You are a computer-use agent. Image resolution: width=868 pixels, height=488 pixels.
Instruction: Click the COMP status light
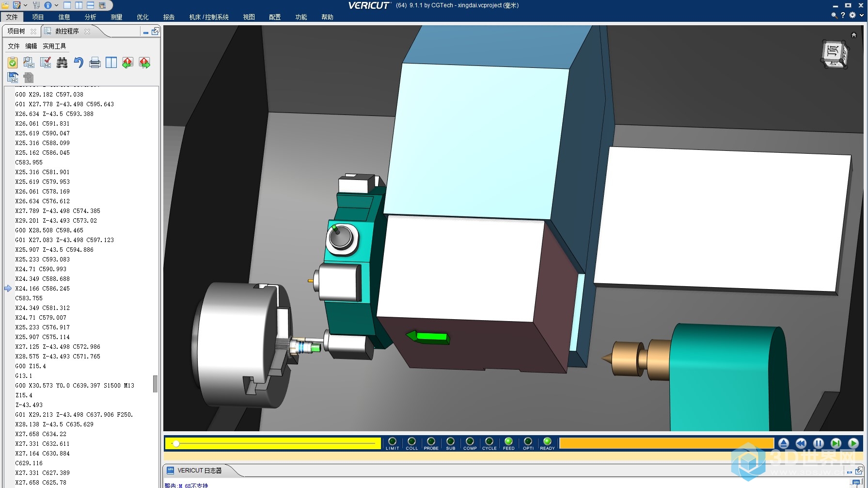pyautogui.click(x=470, y=441)
